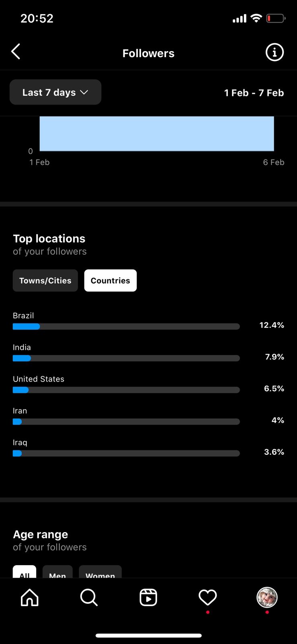Tap the battery indicator in status bar
This screenshot has height=644, width=297.
[276, 18]
